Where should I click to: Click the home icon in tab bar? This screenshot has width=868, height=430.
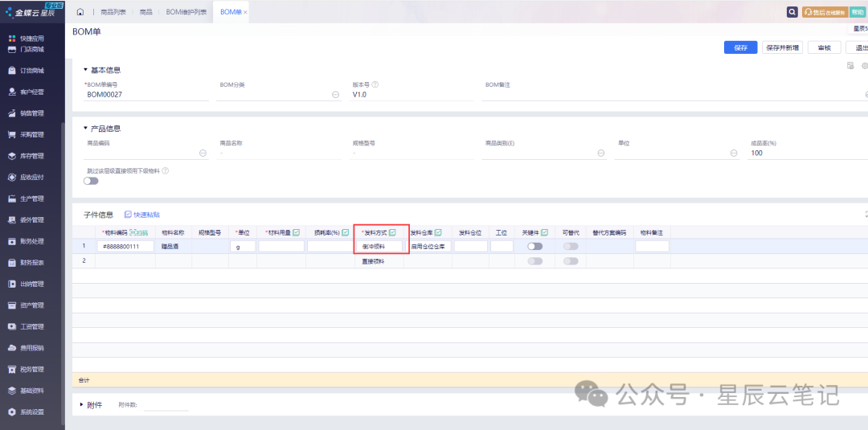80,12
